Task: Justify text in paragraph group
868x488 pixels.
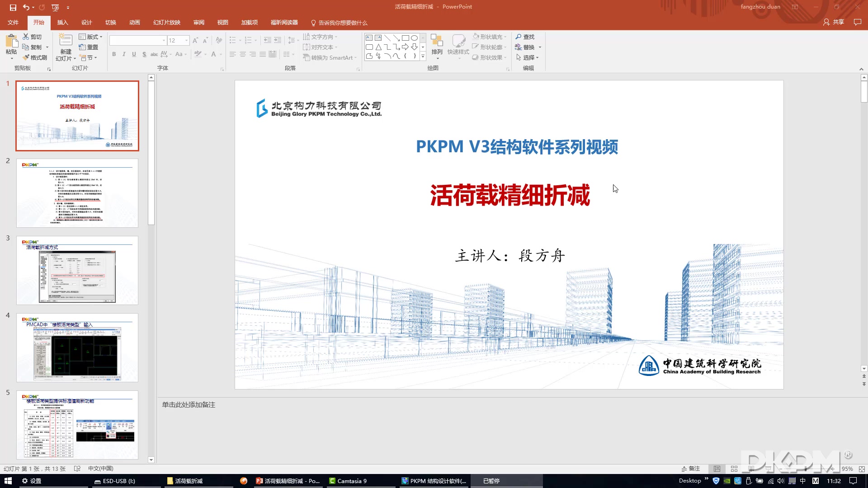Action: tap(263, 54)
